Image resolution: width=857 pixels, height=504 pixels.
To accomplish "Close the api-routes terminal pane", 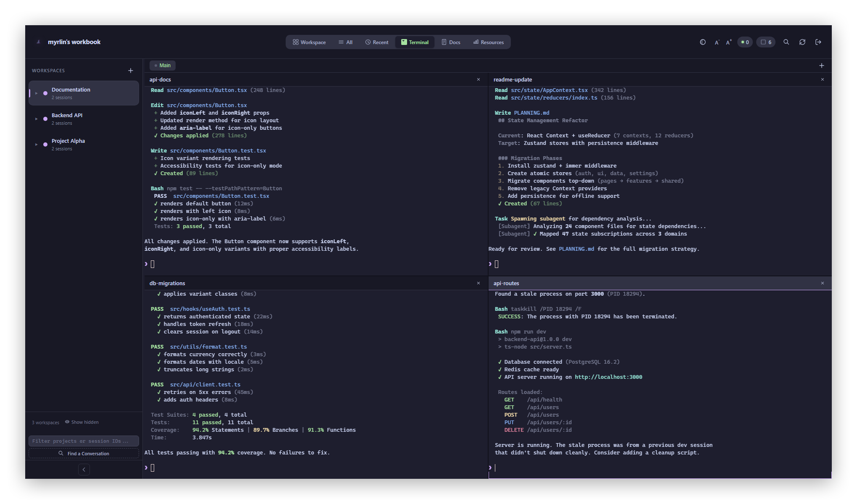I will point(823,283).
